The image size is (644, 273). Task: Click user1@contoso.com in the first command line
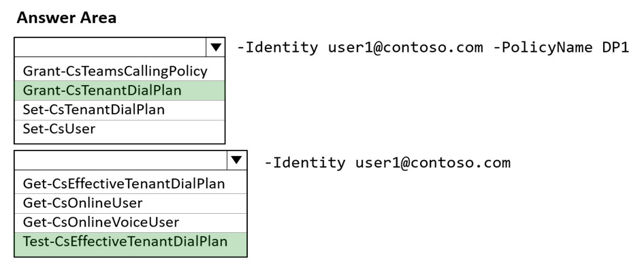405,48
